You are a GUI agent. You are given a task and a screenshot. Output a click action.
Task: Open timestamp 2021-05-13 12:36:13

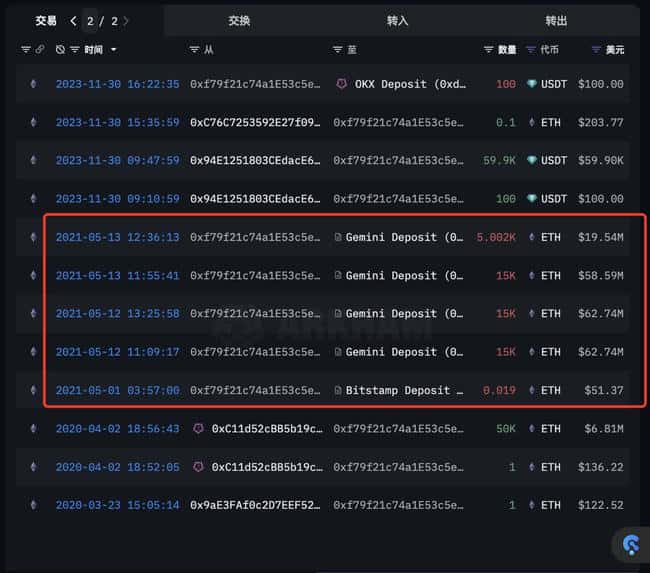click(118, 237)
